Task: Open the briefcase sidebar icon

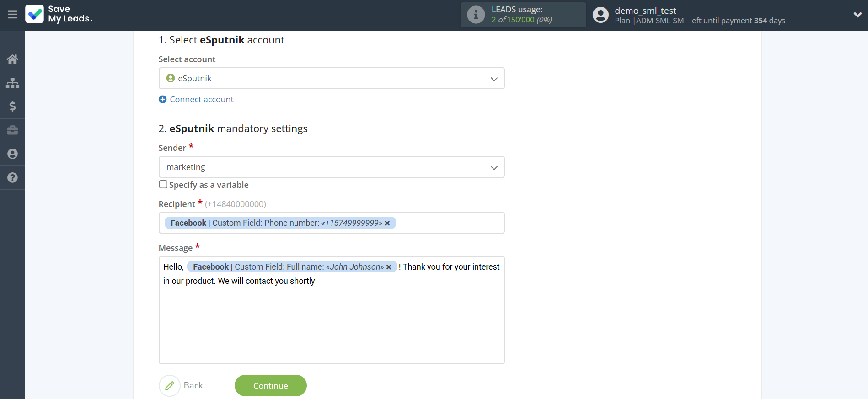Action: 12,130
